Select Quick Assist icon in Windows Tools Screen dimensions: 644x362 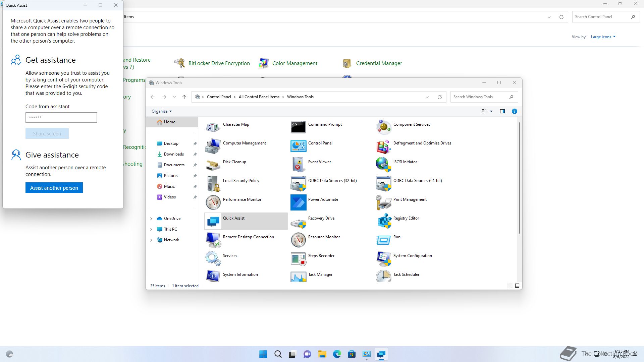213,221
